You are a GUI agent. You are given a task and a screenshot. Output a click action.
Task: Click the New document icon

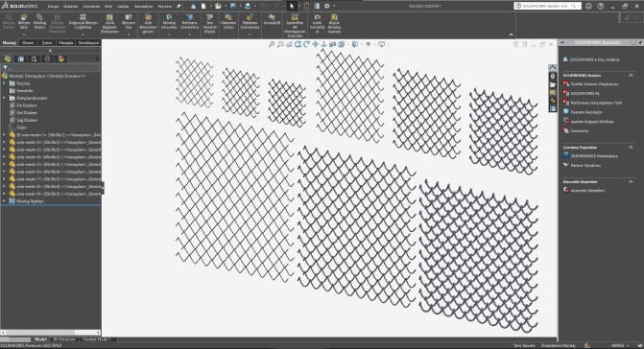(203, 6)
